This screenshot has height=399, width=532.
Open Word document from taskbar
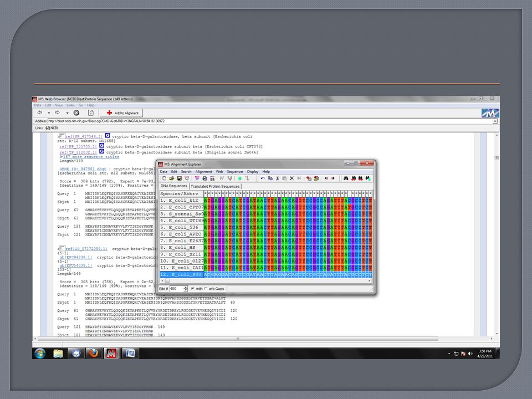[130, 354]
